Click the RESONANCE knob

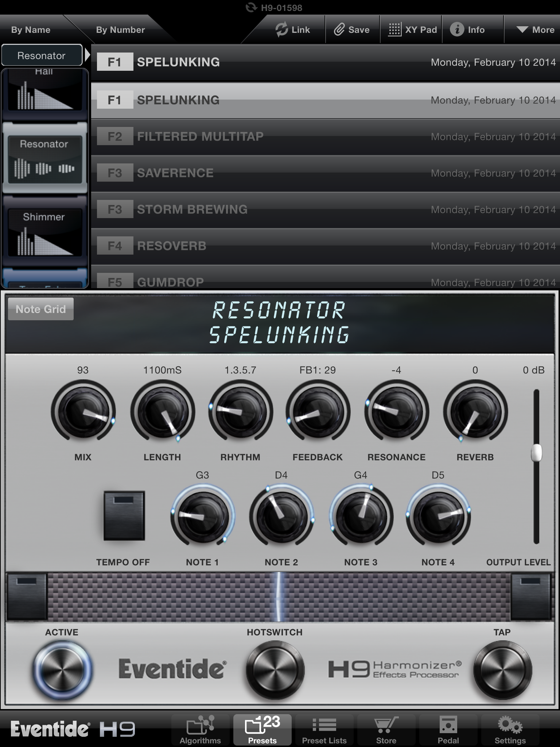point(396,411)
